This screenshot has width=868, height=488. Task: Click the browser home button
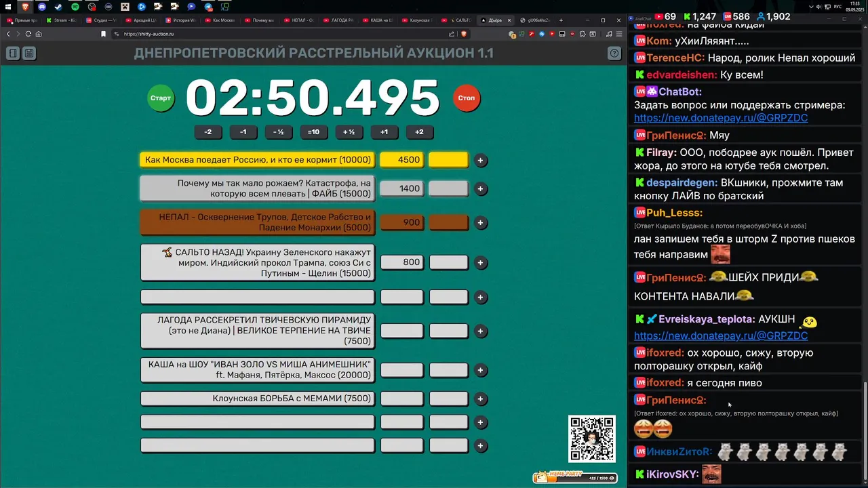coord(39,34)
